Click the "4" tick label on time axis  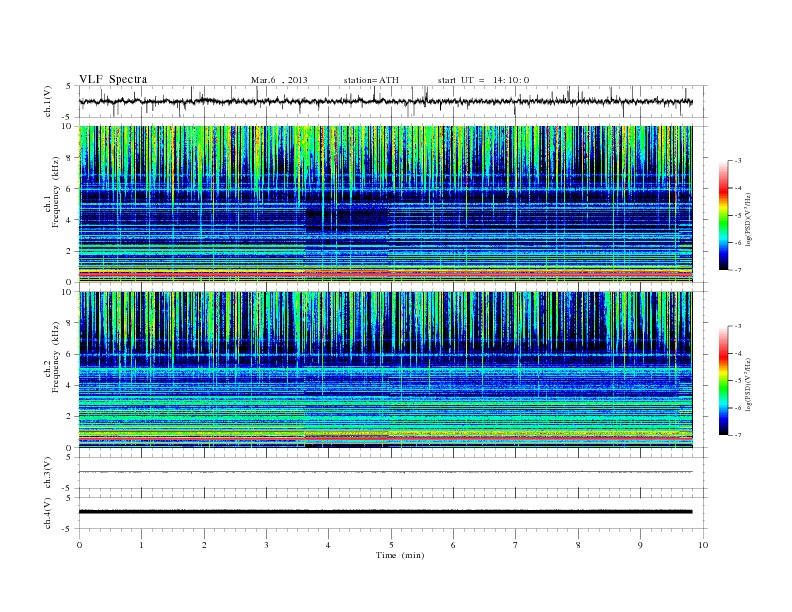pos(328,545)
